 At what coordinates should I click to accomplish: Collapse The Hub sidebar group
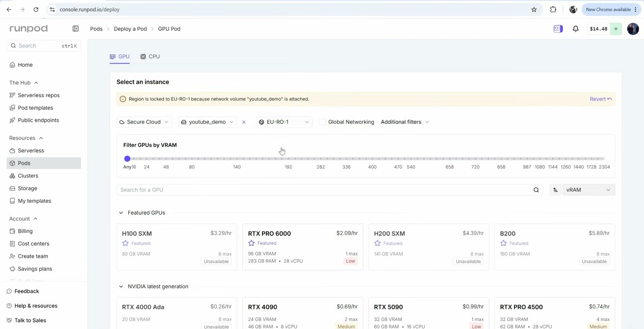pyautogui.click(x=24, y=83)
